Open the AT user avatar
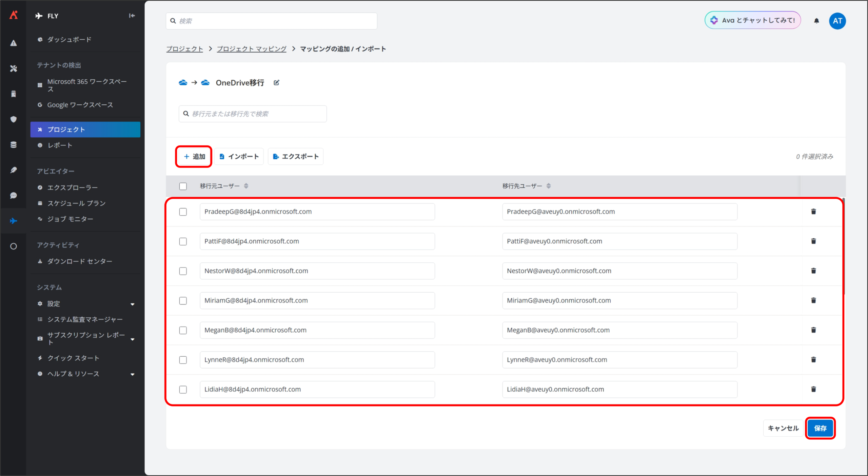The image size is (868, 476). 837,21
